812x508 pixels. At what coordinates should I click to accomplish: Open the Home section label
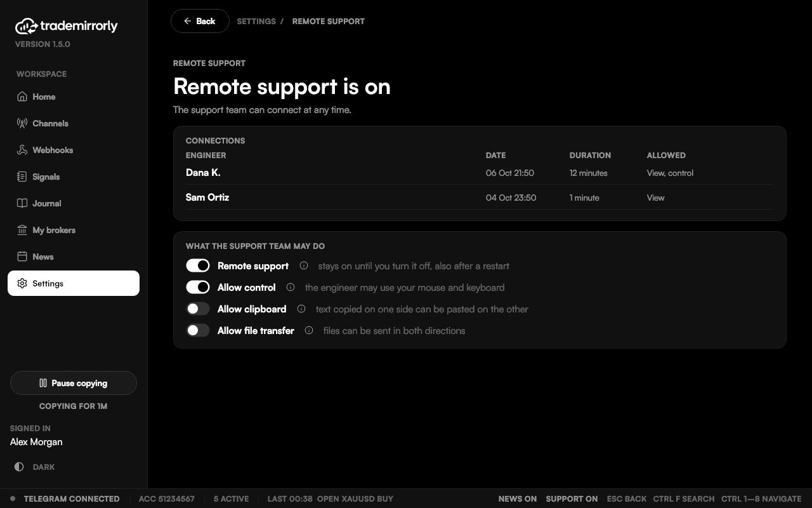(44, 97)
